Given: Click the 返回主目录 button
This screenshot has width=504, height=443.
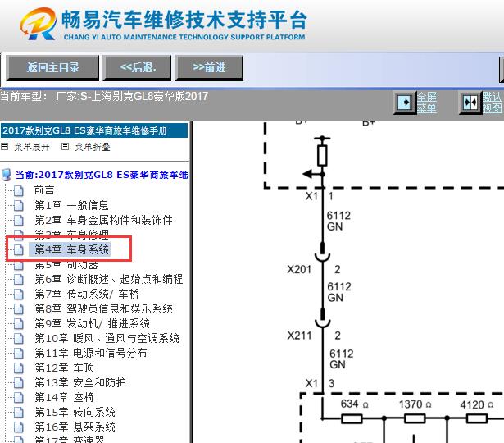Looking at the screenshot, I should click(52, 67).
